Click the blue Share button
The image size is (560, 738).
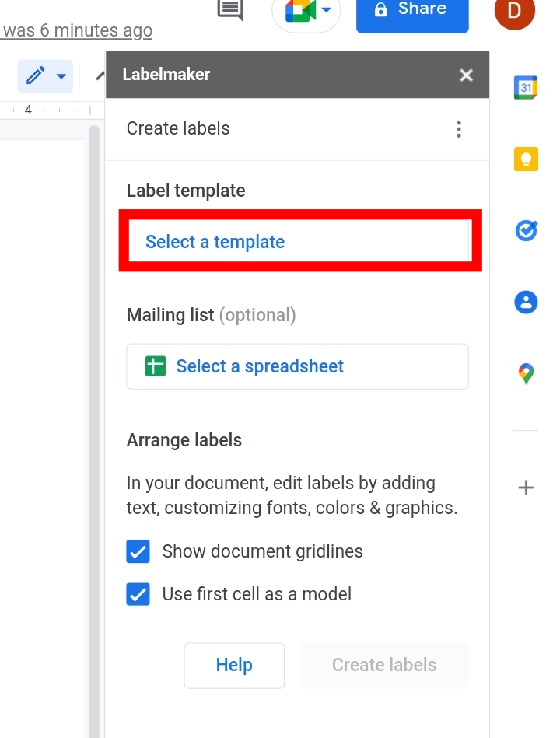pyautogui.click(x=412, y=12)
